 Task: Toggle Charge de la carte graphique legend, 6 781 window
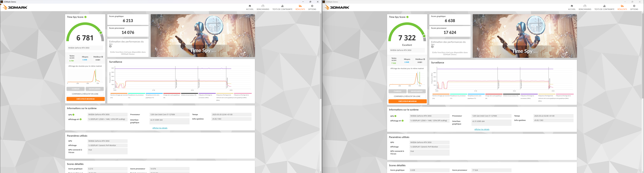(172, 96)
